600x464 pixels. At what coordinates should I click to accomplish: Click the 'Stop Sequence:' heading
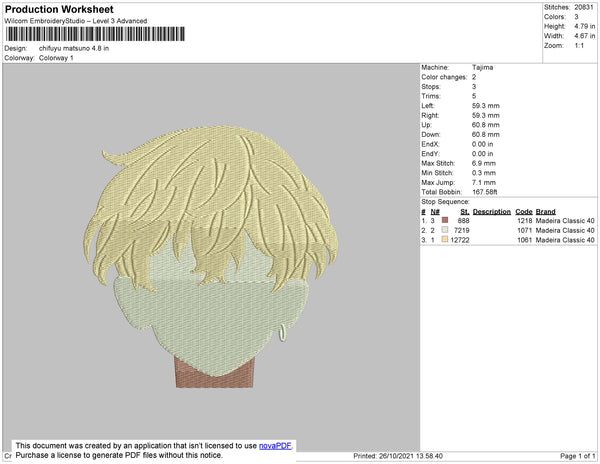[x=445, y=202]
